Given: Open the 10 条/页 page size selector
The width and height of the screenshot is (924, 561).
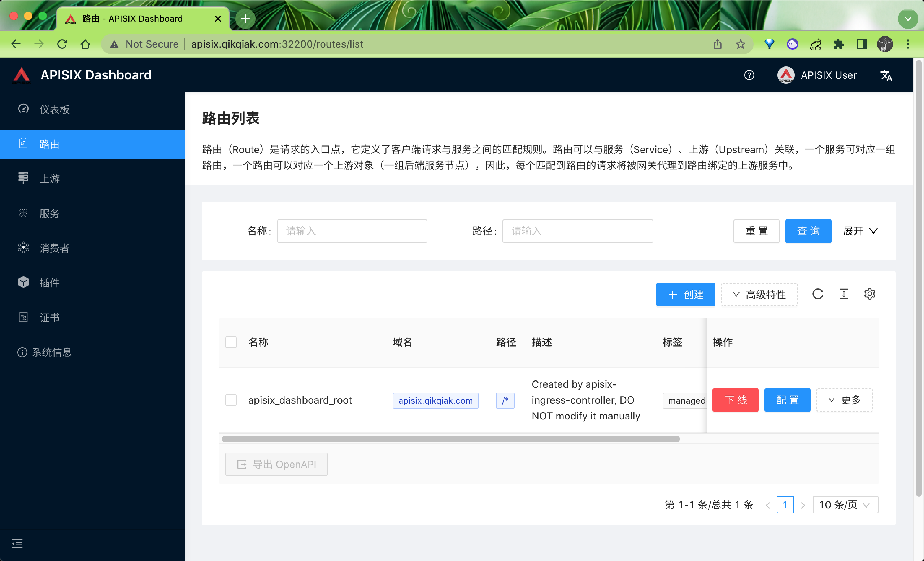Looking at the screenshot, I should (845, 504).
